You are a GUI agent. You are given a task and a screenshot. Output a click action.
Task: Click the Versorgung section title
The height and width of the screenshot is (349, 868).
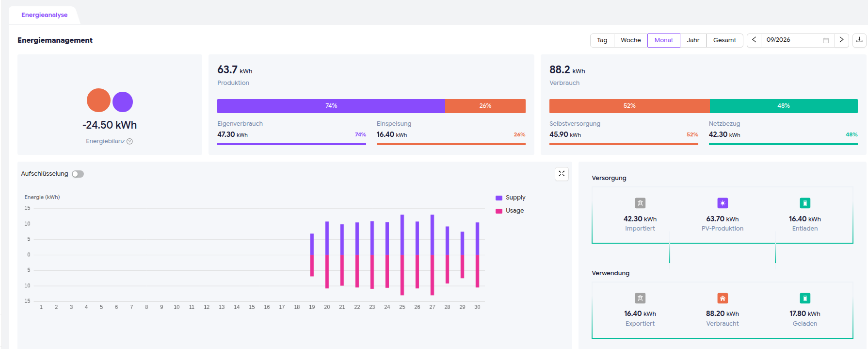(x=609, y=178)
